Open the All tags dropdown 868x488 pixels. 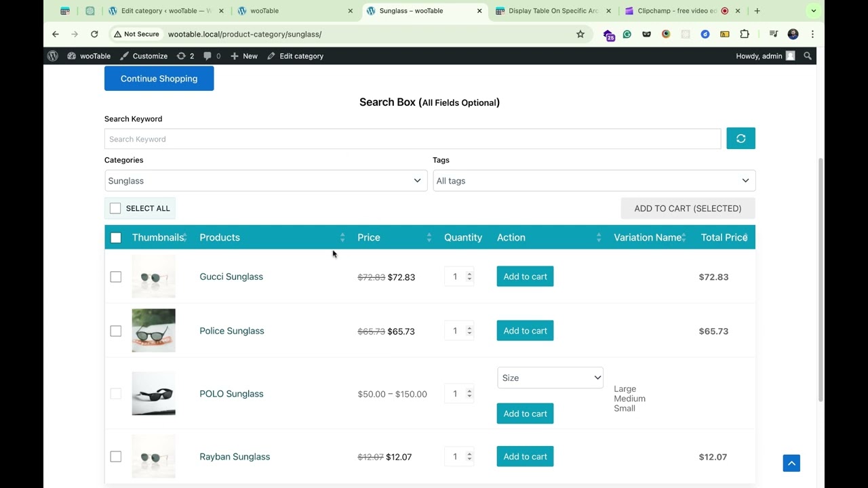[594, 181]
